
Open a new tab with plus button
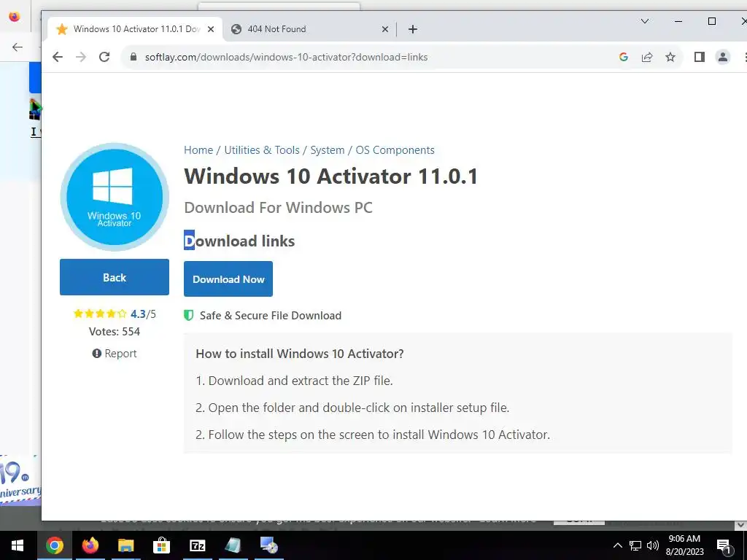413,29
